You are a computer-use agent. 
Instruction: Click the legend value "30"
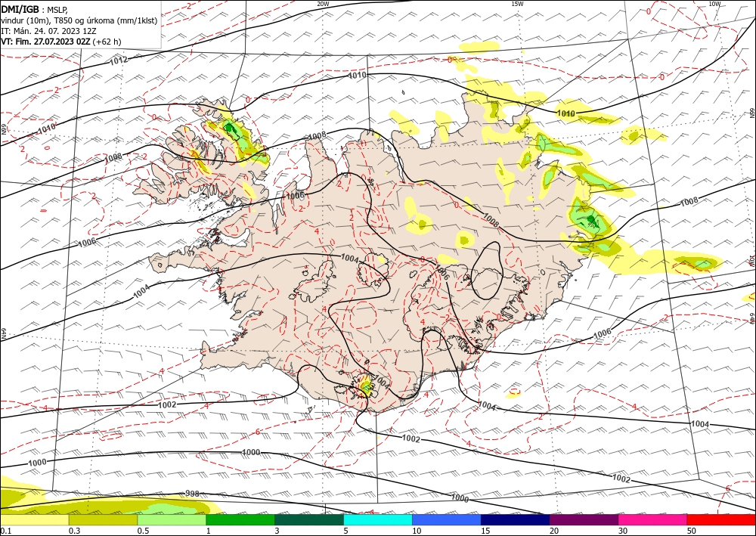(x=624, y=531)
